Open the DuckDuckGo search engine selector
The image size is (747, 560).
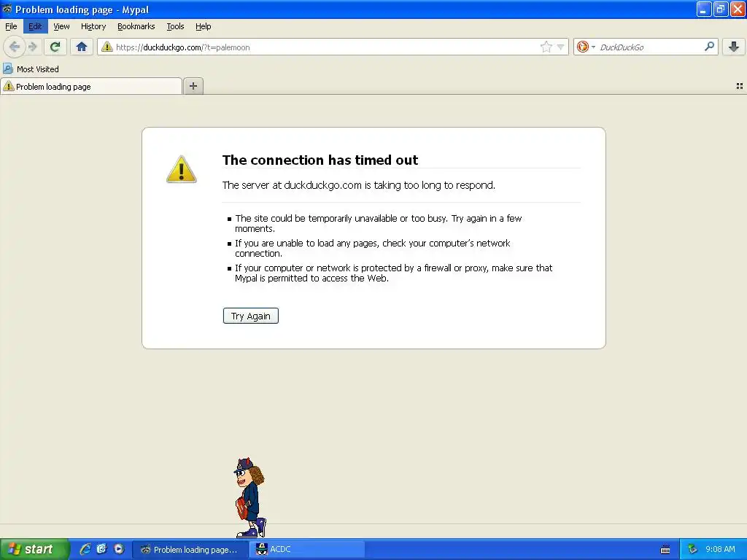coord(586,47)
